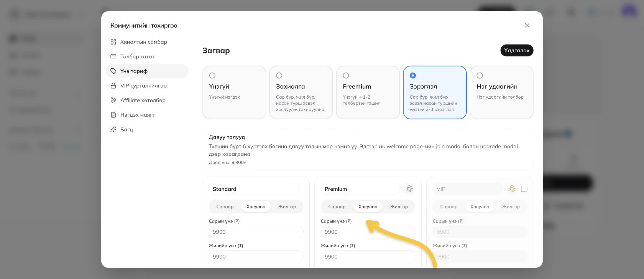Screen dimensions: 644x279
Task: Switch VIP tier to Сараар billing
Action: (x=449, y=206)
